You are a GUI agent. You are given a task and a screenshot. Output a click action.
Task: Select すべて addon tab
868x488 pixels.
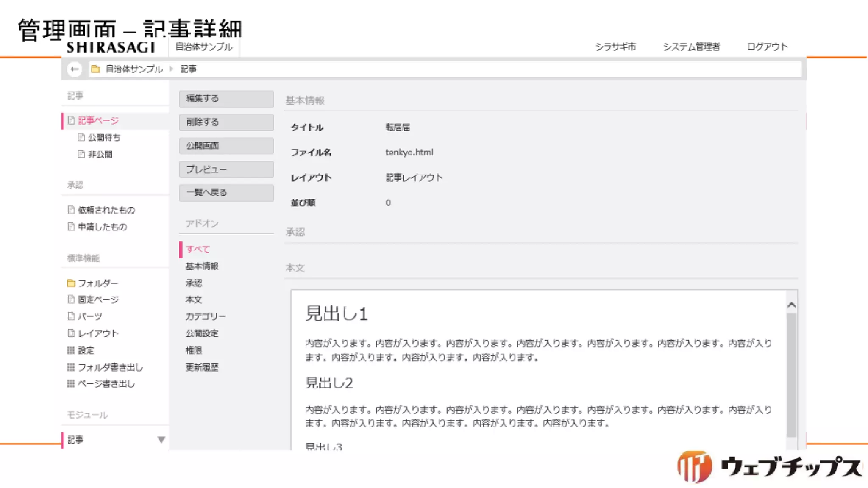click(x=198, y=250)
